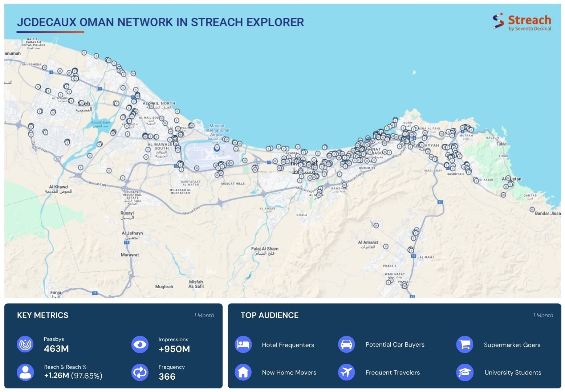565x392 pixels.
Task: Click the Muscat International Airport pin
Action: tap(217, 148)
